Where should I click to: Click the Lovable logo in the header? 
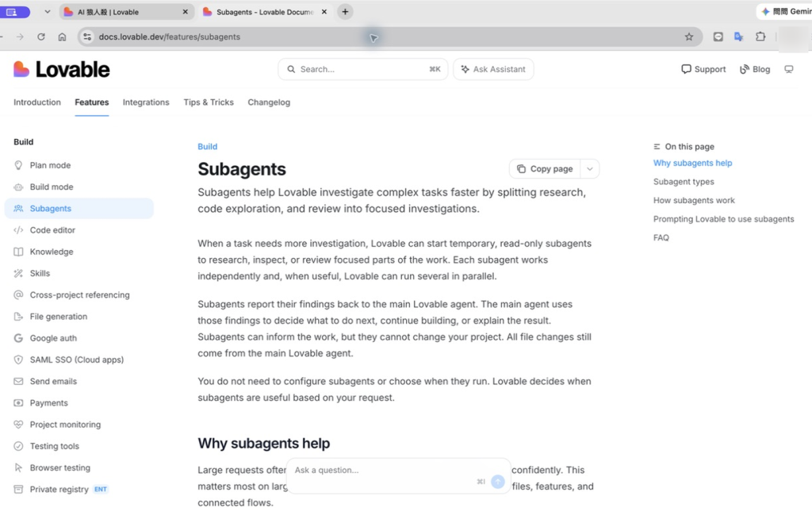[62, 70]
